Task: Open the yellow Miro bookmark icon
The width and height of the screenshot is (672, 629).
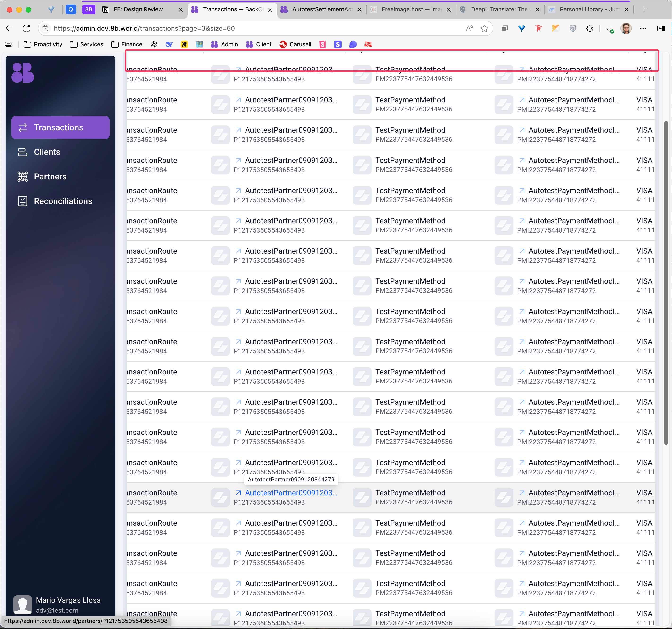Action: coord(184,44)
